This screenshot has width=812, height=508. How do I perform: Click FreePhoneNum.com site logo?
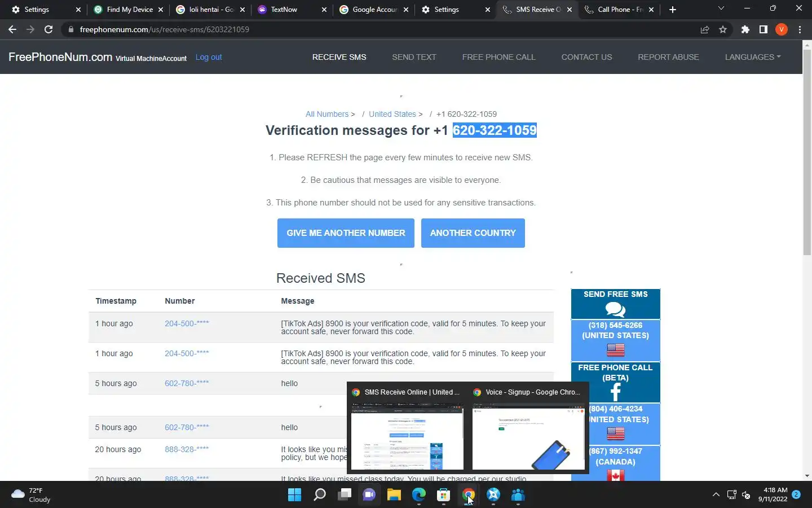[60, 57]
